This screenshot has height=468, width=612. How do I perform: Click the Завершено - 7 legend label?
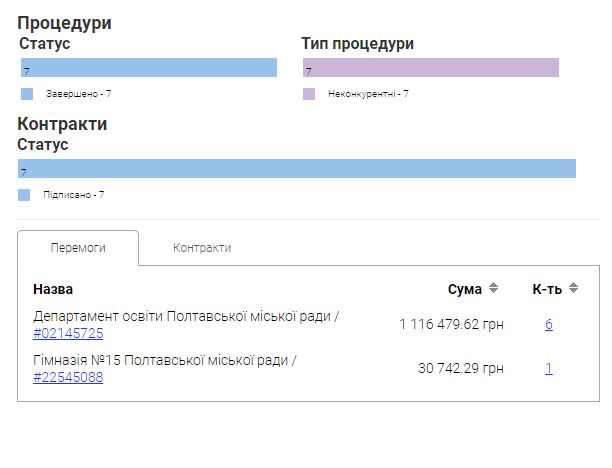[x=78, y=94]
